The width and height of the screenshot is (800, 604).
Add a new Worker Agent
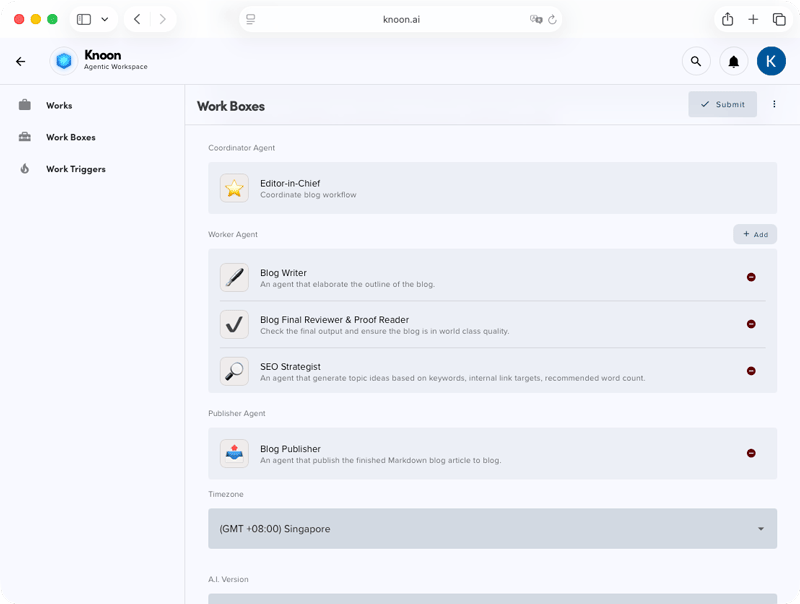[x=755, y=234]
